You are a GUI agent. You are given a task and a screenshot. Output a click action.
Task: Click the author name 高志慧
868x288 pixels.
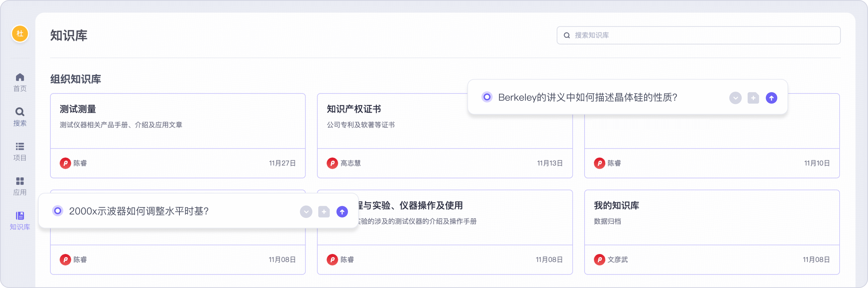point(351,163)
